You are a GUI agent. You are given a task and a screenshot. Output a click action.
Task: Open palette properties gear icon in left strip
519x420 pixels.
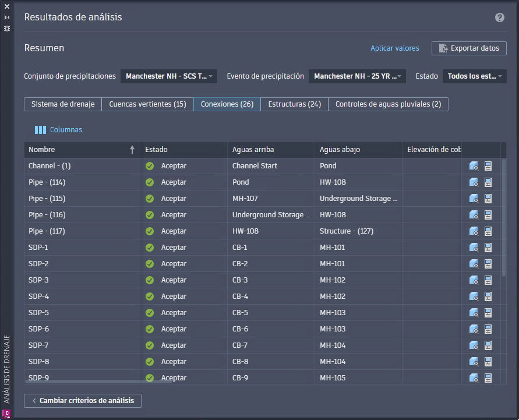click(6, 29)
